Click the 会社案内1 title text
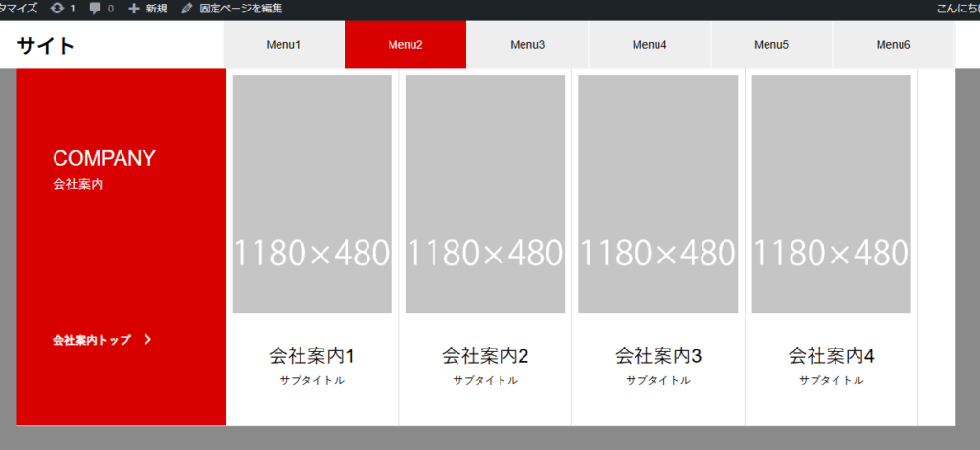The width and height of the screenshot is (980, 450). (312, 356)
